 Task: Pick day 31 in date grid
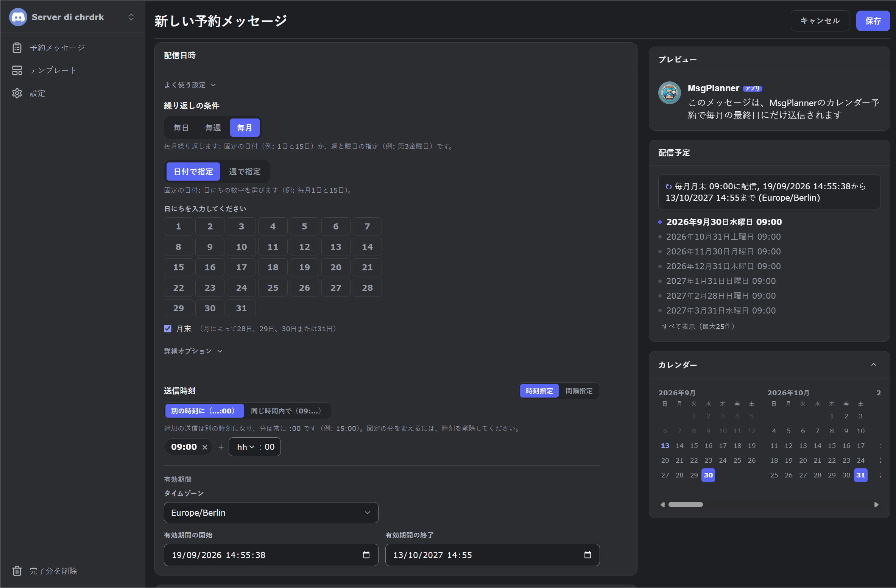point(241,308)
